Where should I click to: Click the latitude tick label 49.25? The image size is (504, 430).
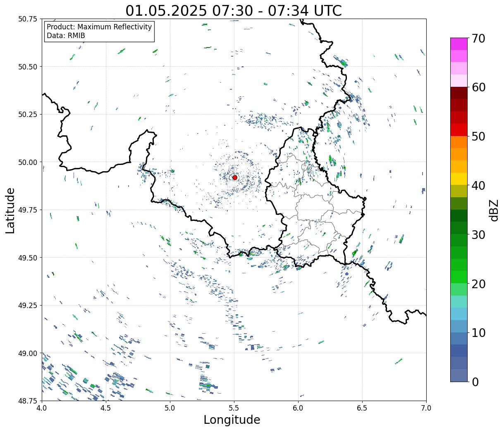(28, 306)
